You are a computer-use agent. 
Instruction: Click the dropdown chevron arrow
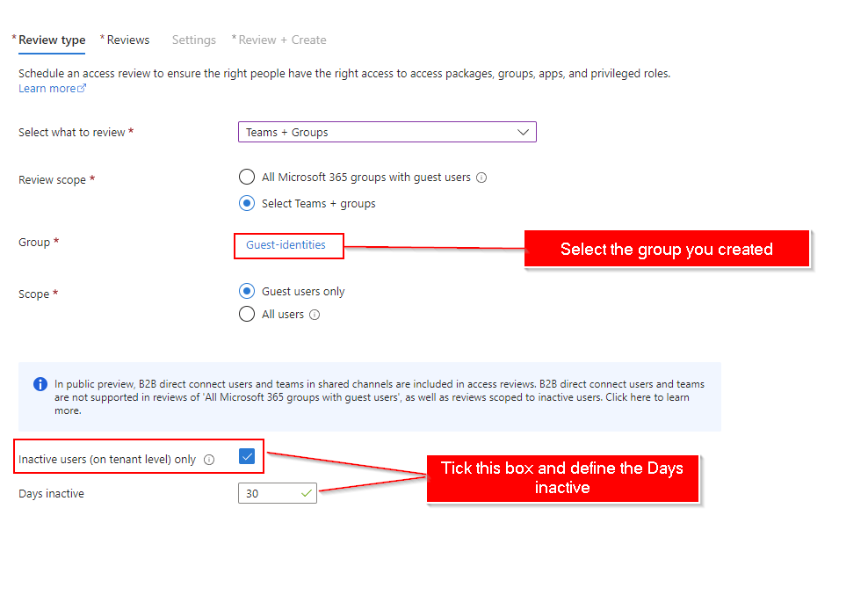click(x=523, y=132)
